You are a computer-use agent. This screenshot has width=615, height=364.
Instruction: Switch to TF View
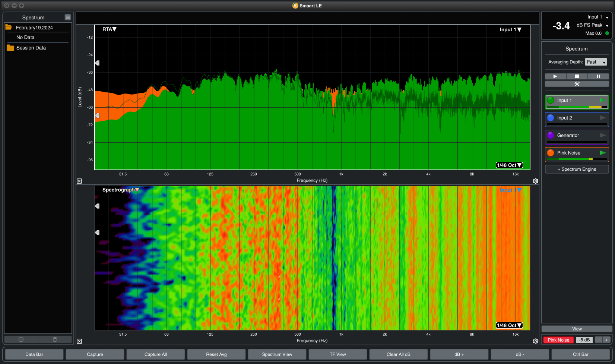point(338,354)
